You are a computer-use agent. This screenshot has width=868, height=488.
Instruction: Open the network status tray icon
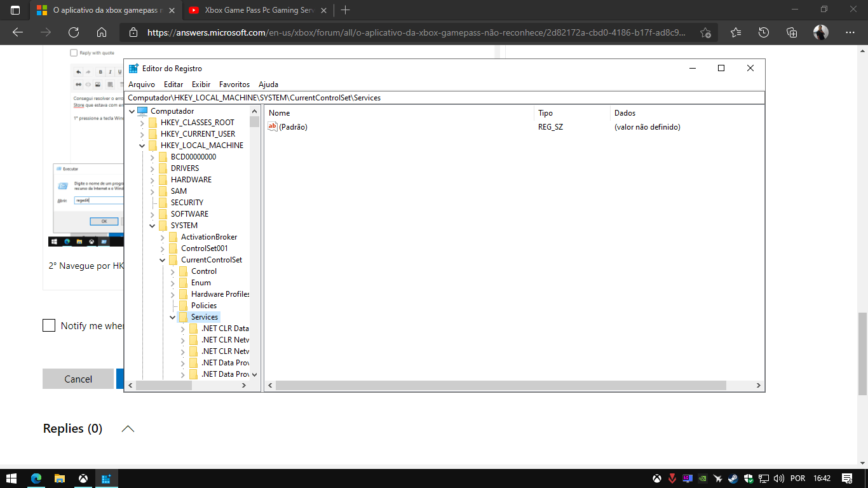[x=764, y=478]
